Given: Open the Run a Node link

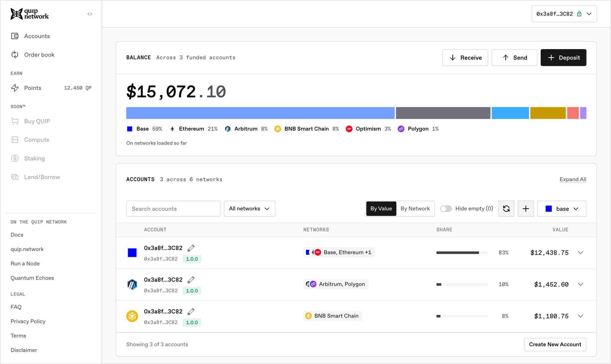Looking at the screenshot, I should (25, 264).
